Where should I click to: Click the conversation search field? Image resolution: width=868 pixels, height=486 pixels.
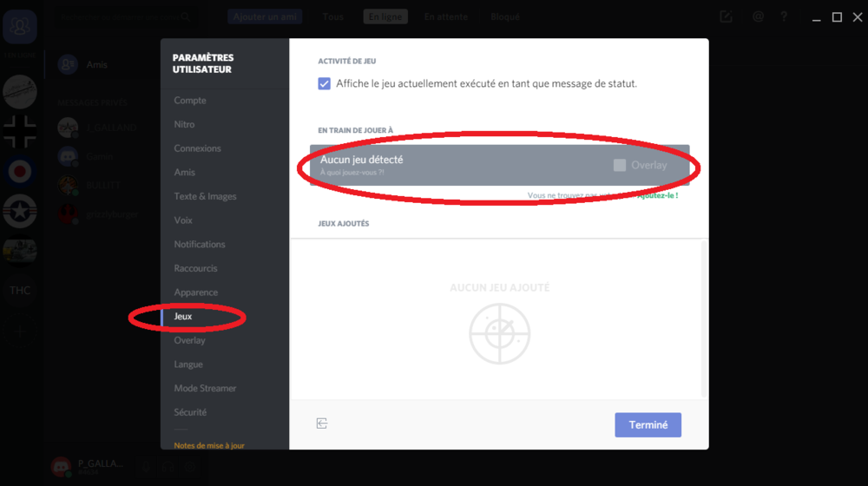coord(125,16)
